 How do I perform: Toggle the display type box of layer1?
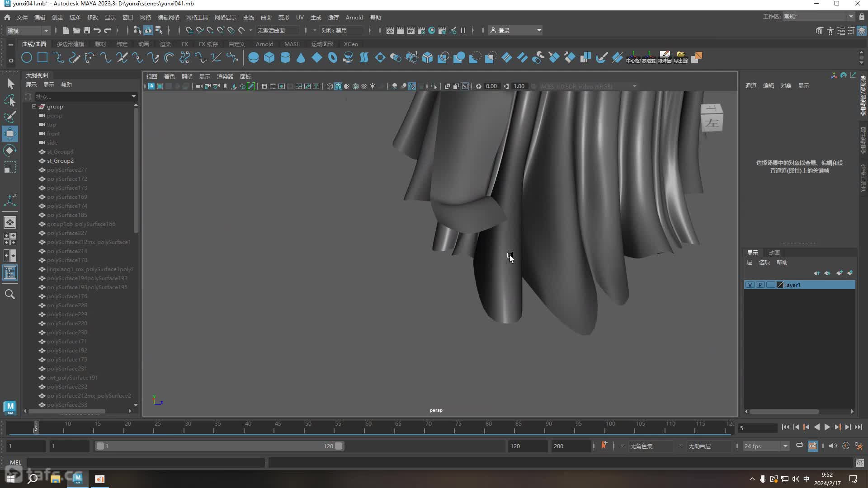click(770, 285)
